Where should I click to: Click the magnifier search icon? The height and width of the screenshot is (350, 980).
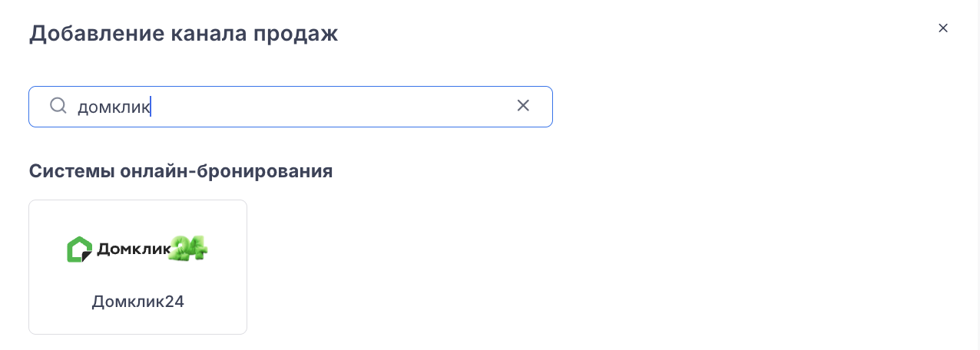pos(58,106)
